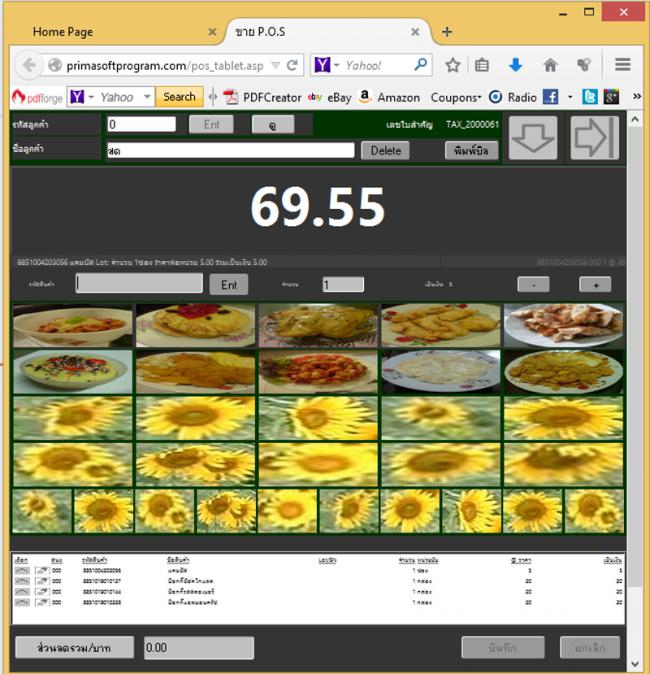Click the scrollbar down arrow
Viewport: 650px width, 674px height.
(x=635, y=663)
